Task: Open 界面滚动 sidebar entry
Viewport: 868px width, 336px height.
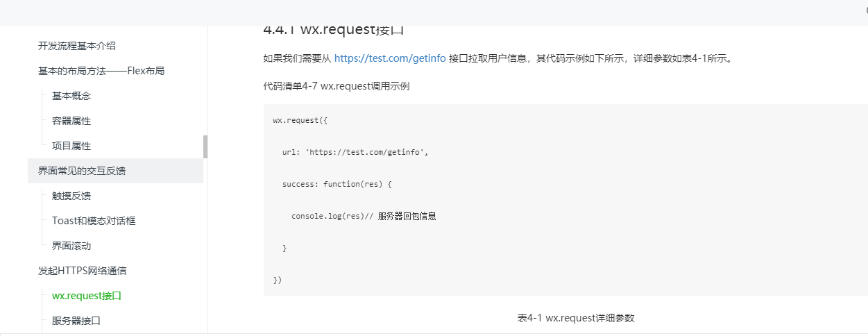Action: coord(71,246)
